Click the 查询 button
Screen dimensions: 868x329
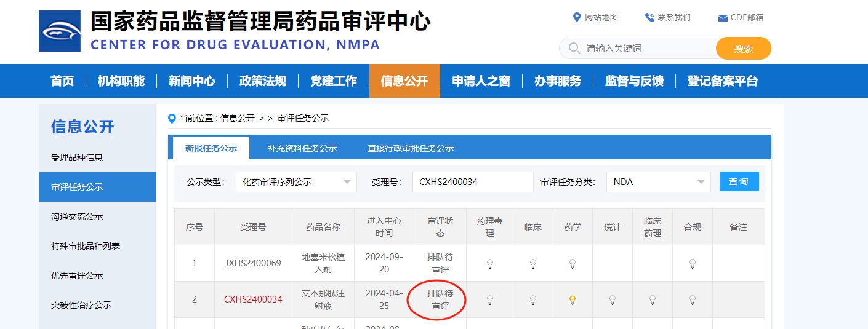(739, 181)
